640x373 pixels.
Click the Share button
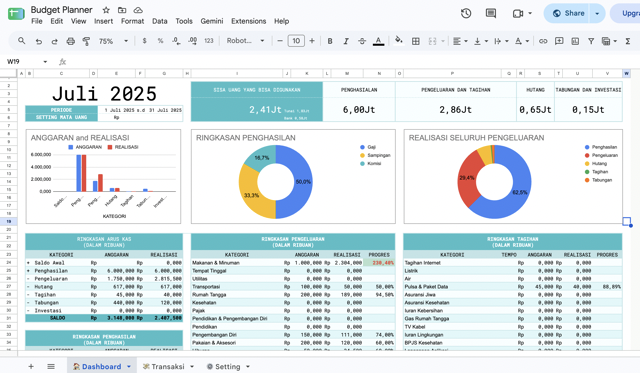tap(568, 13)
